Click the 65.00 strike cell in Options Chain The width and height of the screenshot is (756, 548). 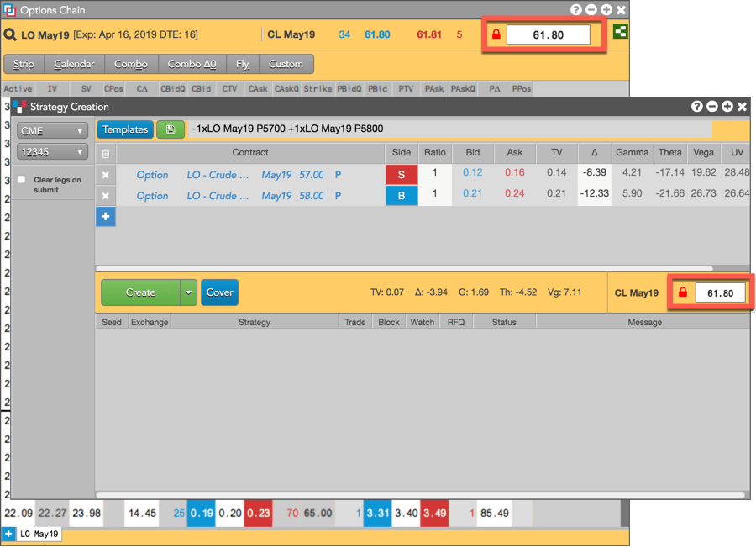tap(318, 514)
